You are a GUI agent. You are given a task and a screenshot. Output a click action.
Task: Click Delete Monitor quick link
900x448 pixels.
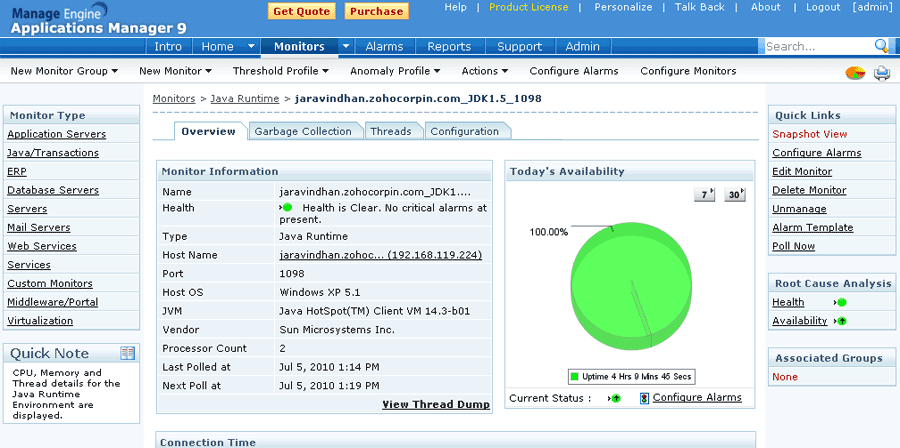pyautogui.click(x=809, y=190)
